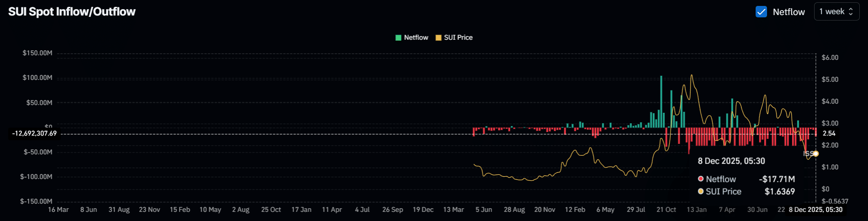The image size is (868, 221).
Task: Click the yellow end-point marker on price line
Action: 815,154
